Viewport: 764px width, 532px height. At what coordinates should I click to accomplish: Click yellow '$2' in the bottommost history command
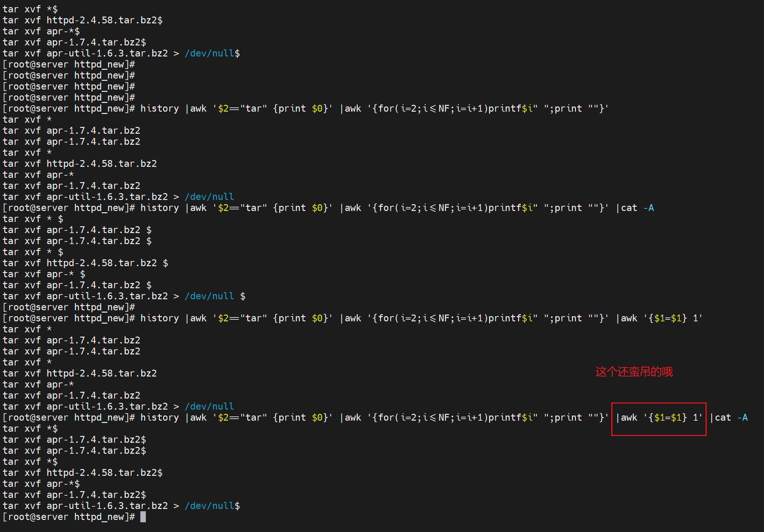tap(223, 418)
